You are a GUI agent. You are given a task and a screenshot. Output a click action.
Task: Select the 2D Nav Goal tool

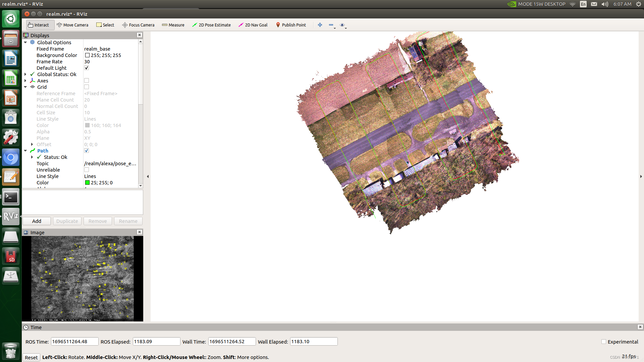(253, 25)
